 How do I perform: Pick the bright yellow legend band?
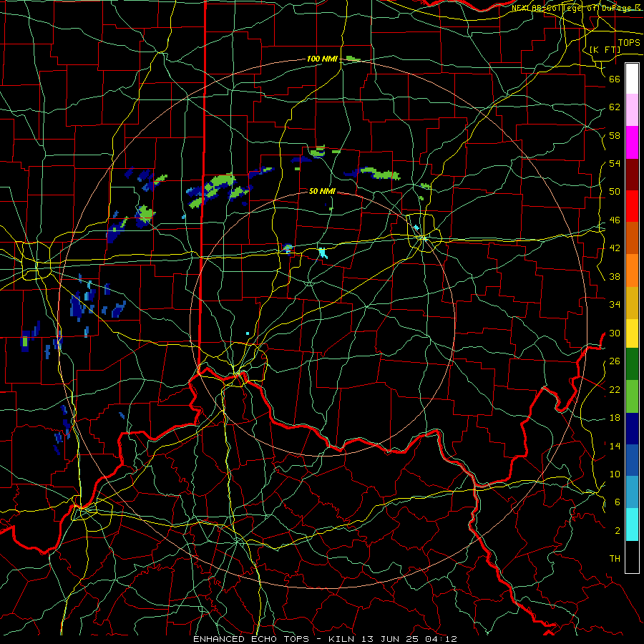tap(632, 333)
